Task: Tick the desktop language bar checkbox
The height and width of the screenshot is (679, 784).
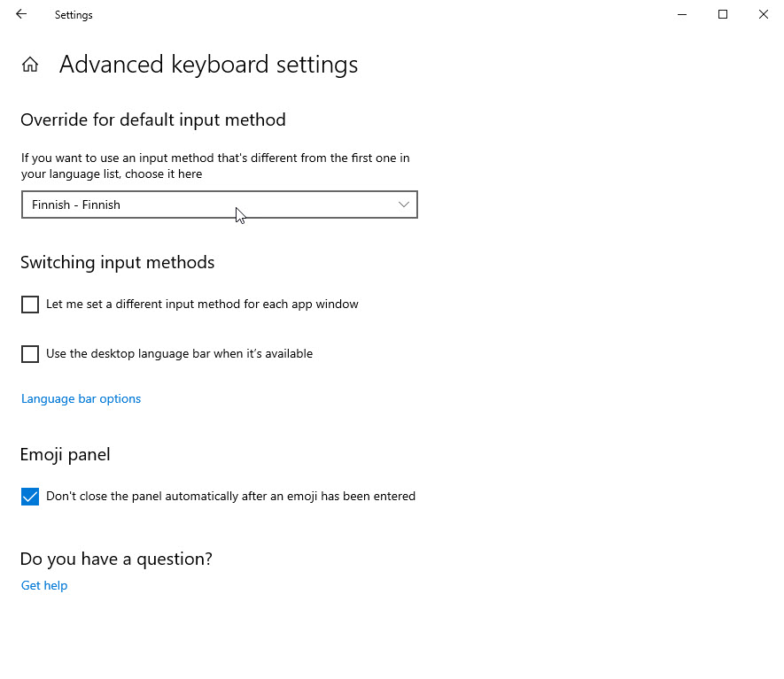Action: coord(30,354)
